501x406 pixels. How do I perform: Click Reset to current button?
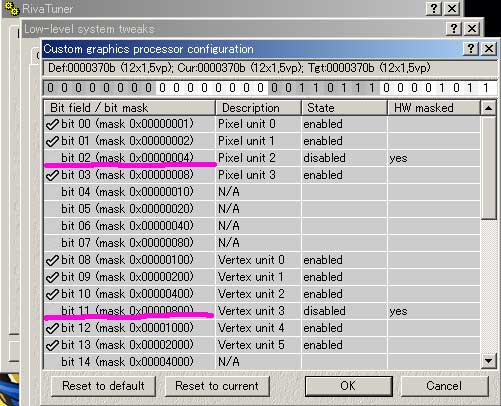click(x=217, y=386)
